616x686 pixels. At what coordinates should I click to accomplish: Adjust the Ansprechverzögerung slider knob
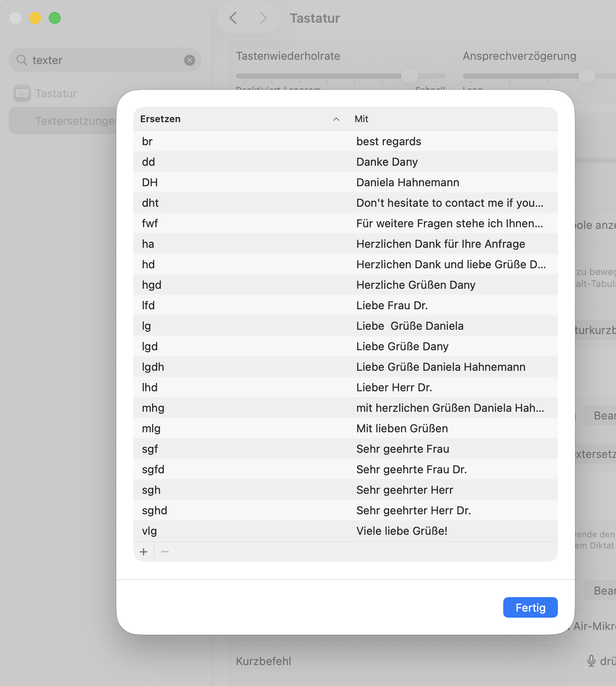587,76
